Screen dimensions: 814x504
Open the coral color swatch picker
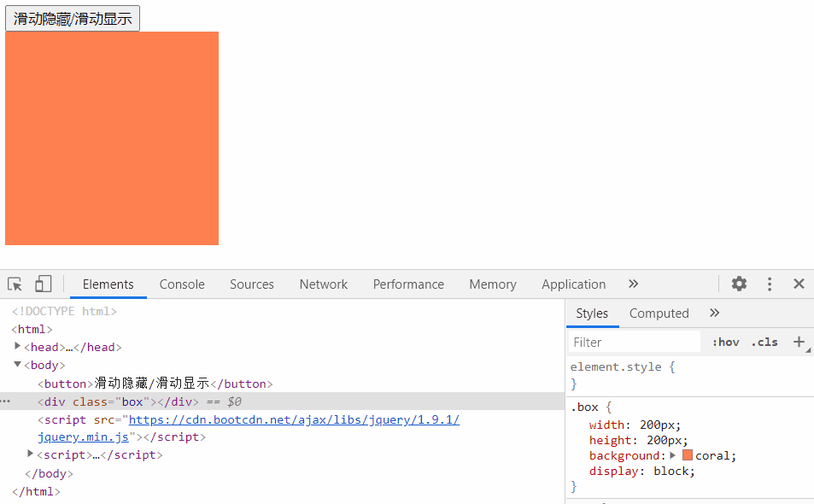[687, 455]
